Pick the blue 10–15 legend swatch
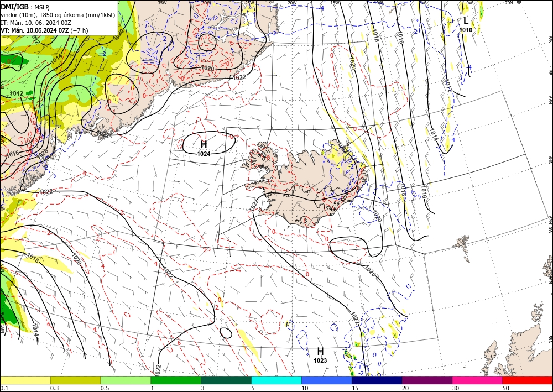Screen dimensions: 553x392 click(x=327, y=380)
